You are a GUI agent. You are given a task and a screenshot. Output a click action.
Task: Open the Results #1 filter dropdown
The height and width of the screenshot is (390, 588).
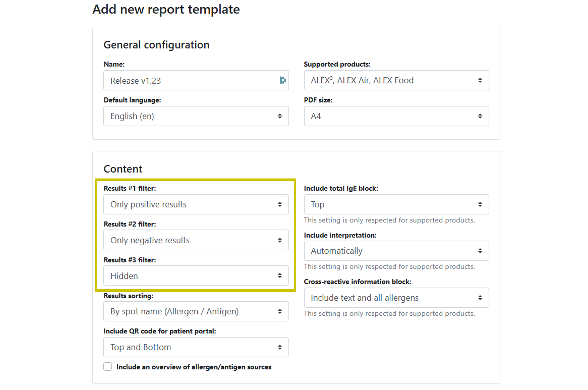point(196,204)
